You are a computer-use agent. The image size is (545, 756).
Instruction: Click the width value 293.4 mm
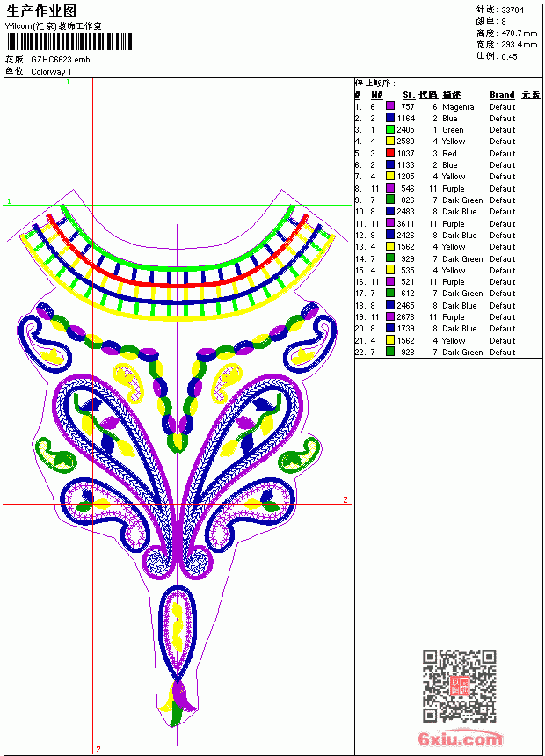point(520,45)
